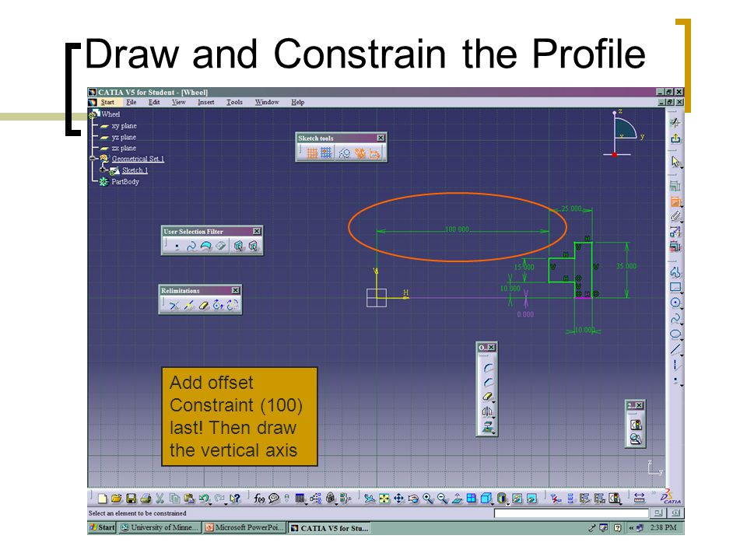The image size is (747, 560).
Task: Toggle Geometrical Constraints in Sketch tools
Action: [359, 153]
